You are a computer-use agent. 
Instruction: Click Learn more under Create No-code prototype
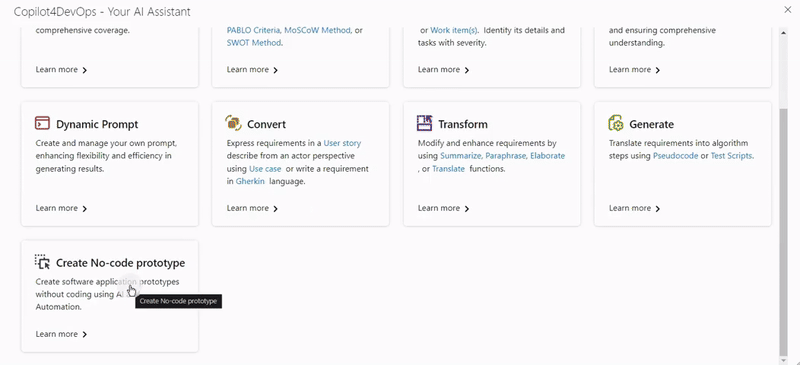pyautogui.click(x=61, y=334)
